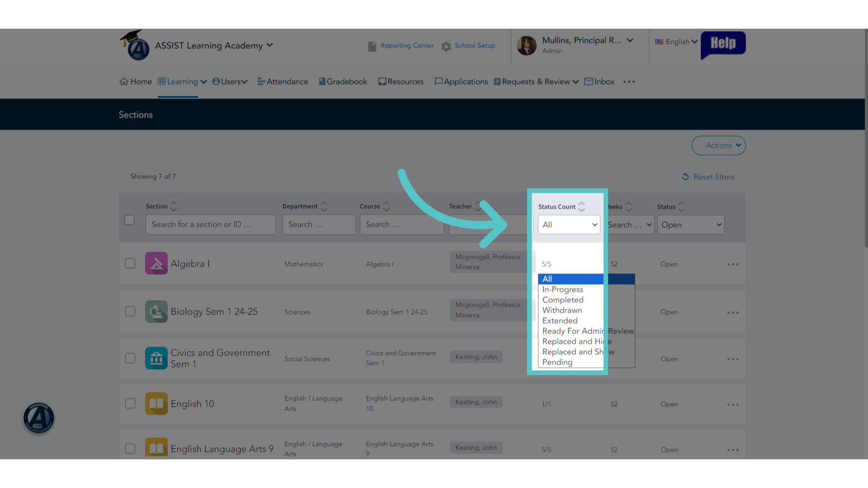The width and height of the screenshot is (868, 488).
Task: Expand the Actions dropdown button
Action: tap(718, 145)
